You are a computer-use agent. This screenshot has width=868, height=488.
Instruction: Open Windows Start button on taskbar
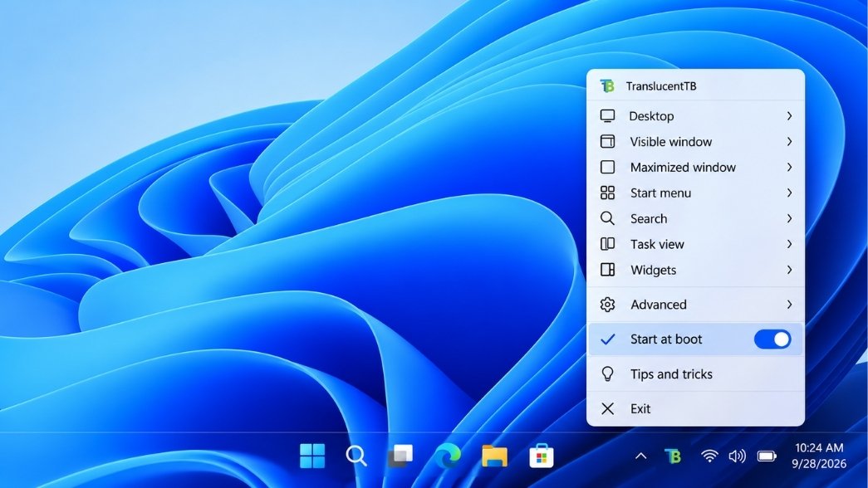tap(312, 456)
